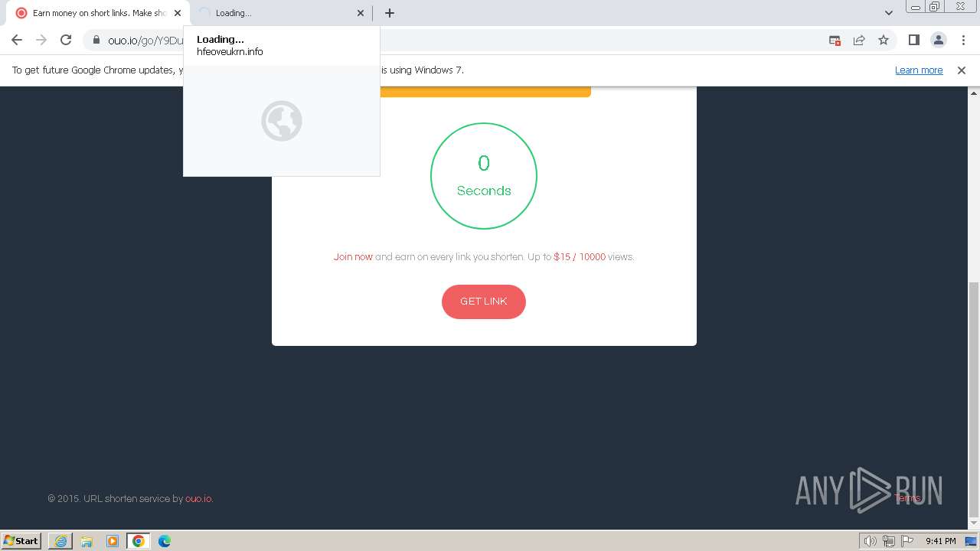Screen dimensions: 980x551
Task: Click the hfeoveukrn.info tab preview text
Action: pos(230,52)
